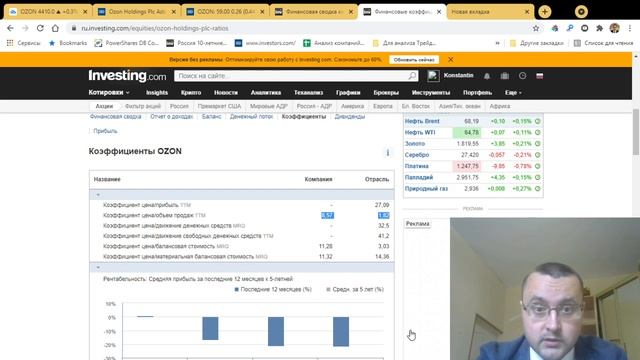Open the clock icon in the site header
This screenshot has width=640, height=360.
(x=522, y=76)
